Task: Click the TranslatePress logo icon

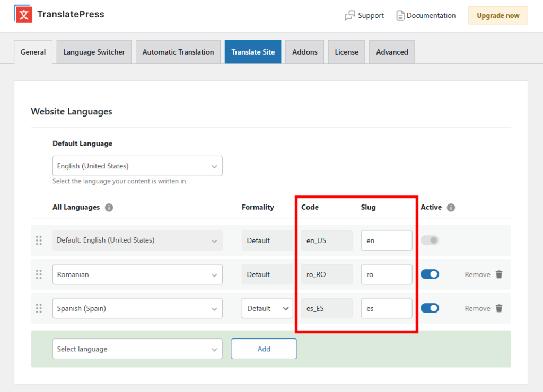Action: [22, 15]
